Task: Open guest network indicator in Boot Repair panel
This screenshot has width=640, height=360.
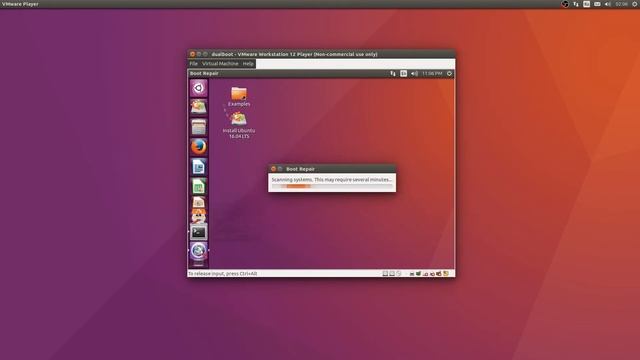Action: click(x=393, y=73)
